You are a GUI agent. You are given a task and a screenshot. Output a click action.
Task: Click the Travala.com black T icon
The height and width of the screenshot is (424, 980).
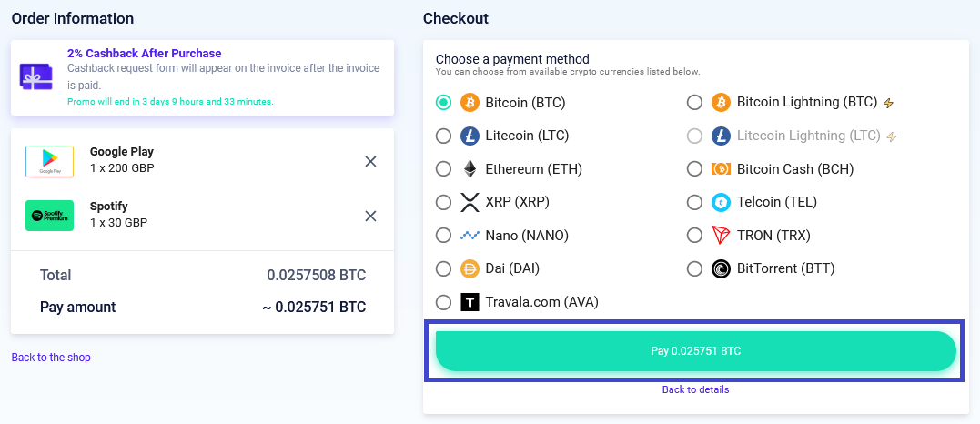[x=470, y=302]
